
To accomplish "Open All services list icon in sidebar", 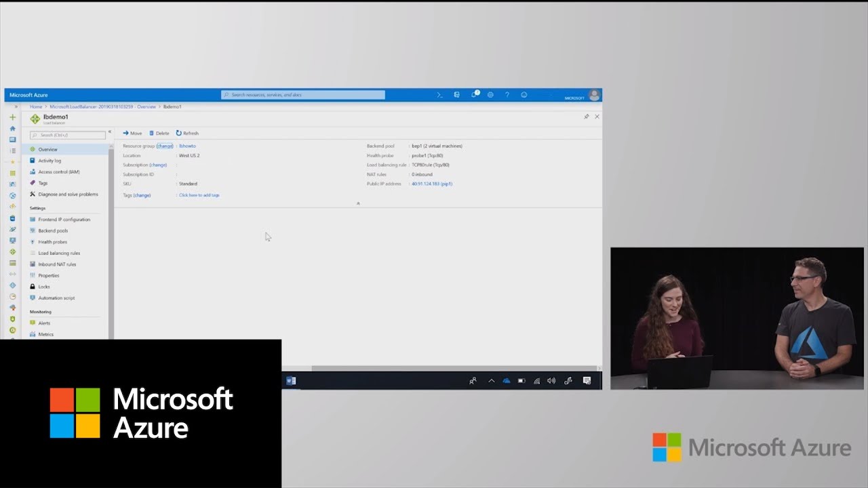I will pyautogui.click(x=12, y=150).
